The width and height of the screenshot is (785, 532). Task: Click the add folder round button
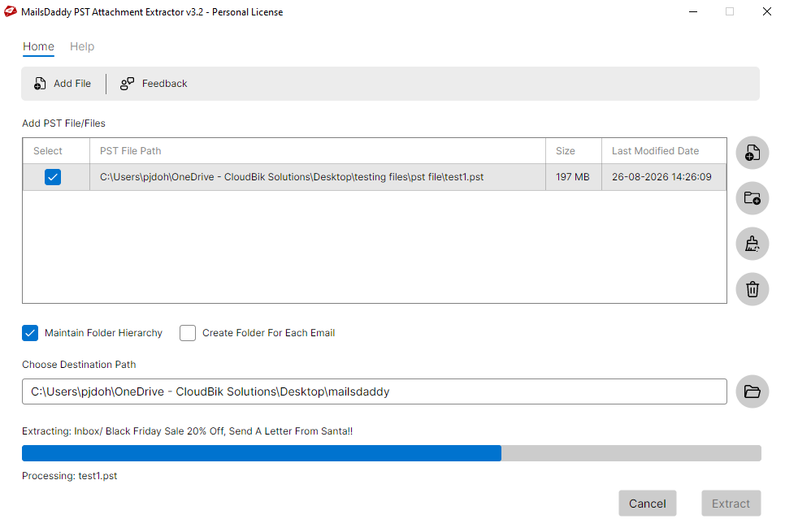click(x=752, y=198)
